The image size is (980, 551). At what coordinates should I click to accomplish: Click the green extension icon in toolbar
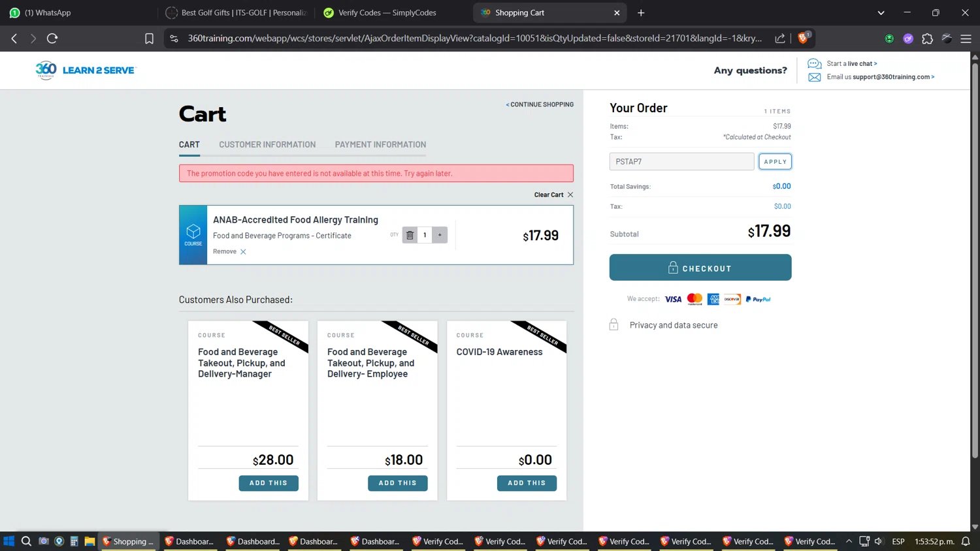[x=889, y=39]
